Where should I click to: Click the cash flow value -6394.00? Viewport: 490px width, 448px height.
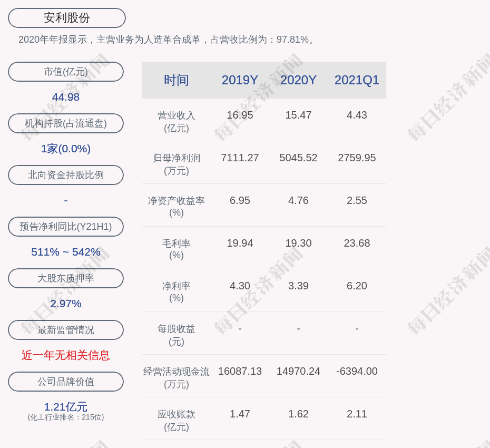357,371
